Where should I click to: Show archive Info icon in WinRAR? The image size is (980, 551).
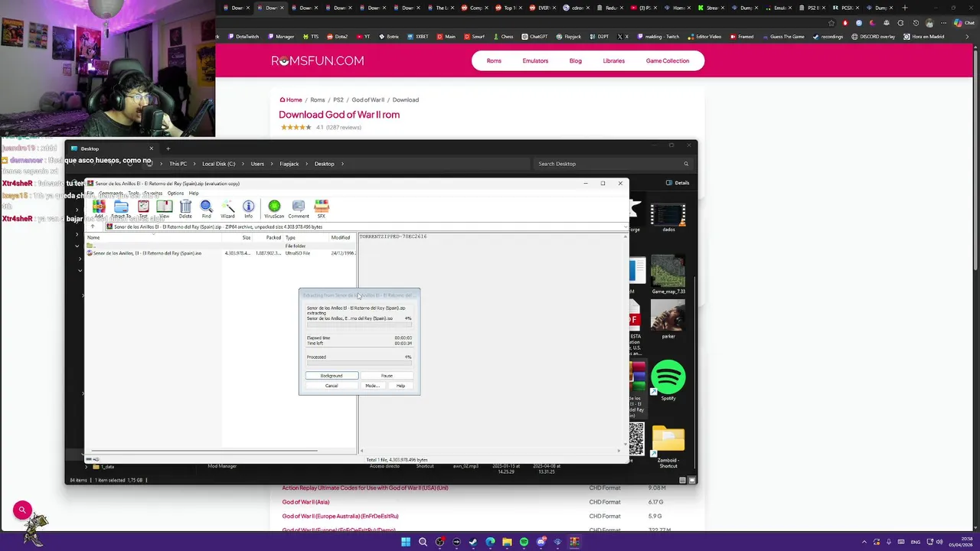click(x=248, y=209)
